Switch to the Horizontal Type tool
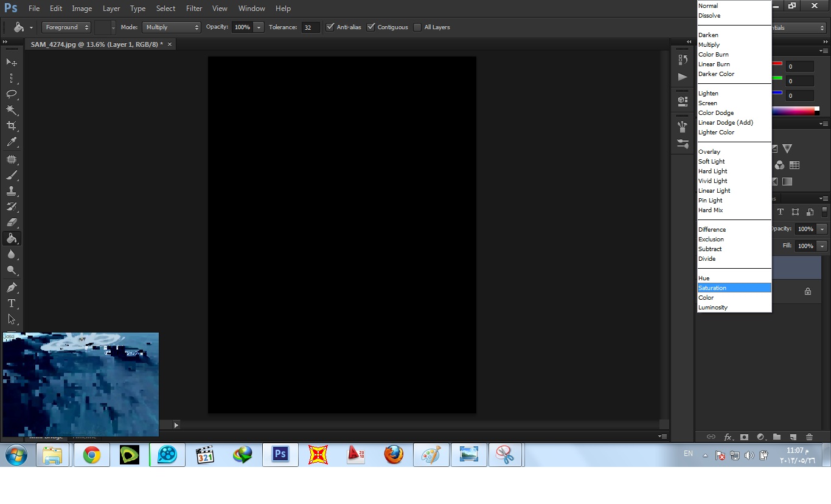831x504 pixels. click(x=11, y=303)
